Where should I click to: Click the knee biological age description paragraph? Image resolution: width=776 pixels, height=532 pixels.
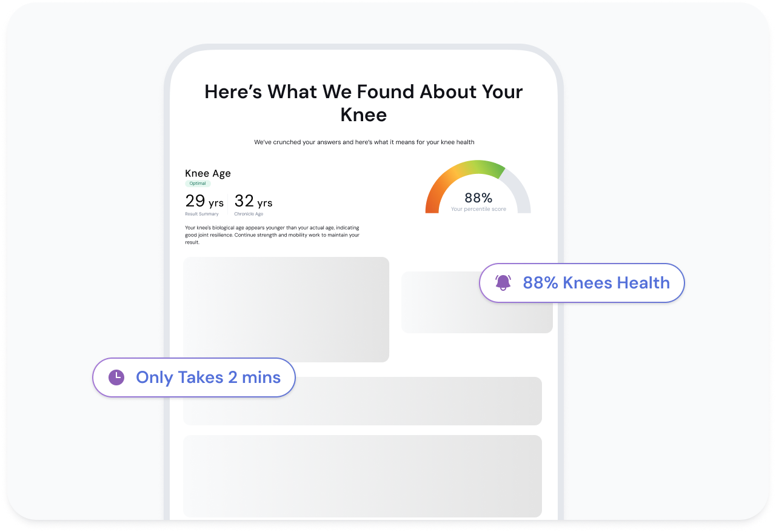tap(272, 235)
